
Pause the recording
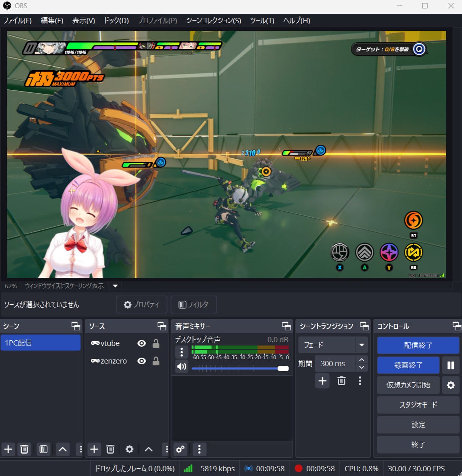pos(451,365)
